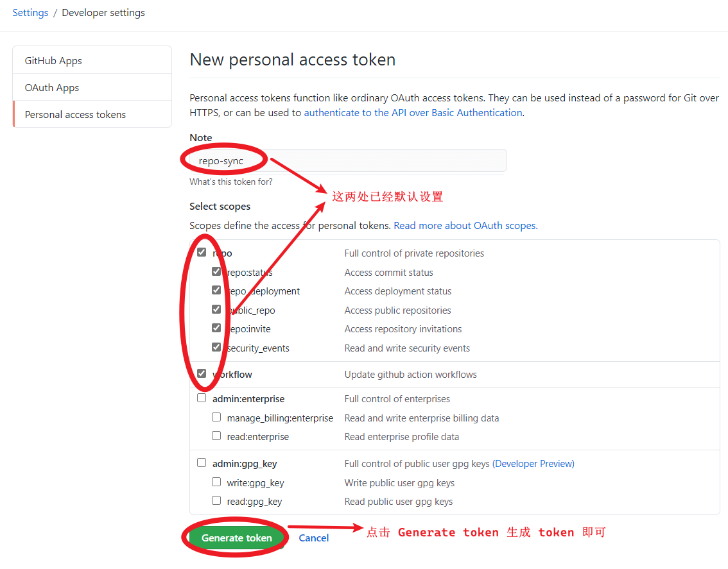Click the Note input field

[348, 160]
